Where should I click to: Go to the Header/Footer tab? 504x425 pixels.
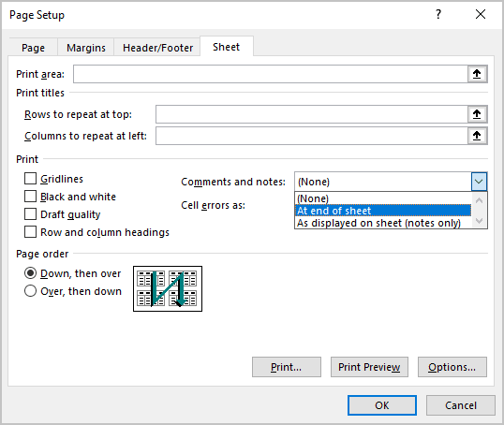pyautogui.click(x=157, y=48)
